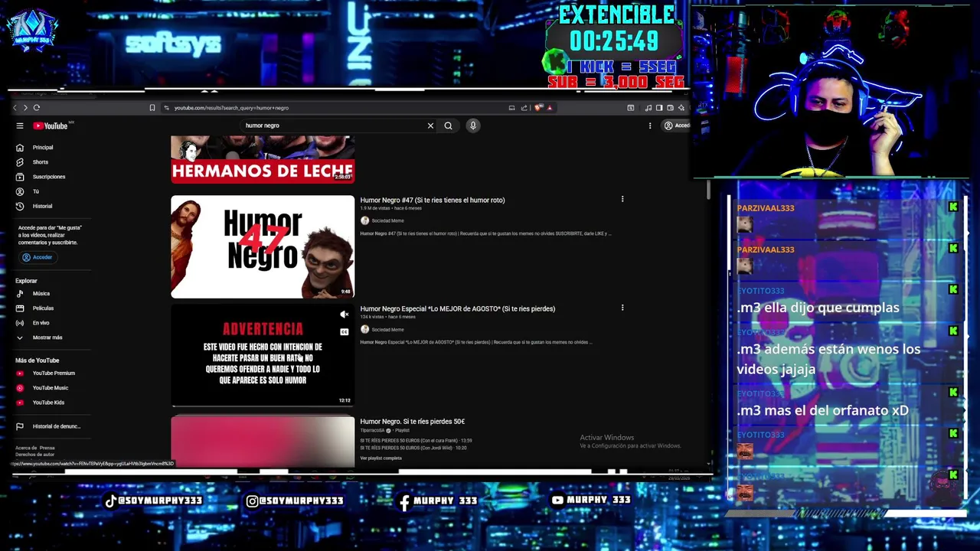Toggle captions on the ADVERTENCIA preview
This screenshot has height=551, width=980.
(x=345, y=331)
